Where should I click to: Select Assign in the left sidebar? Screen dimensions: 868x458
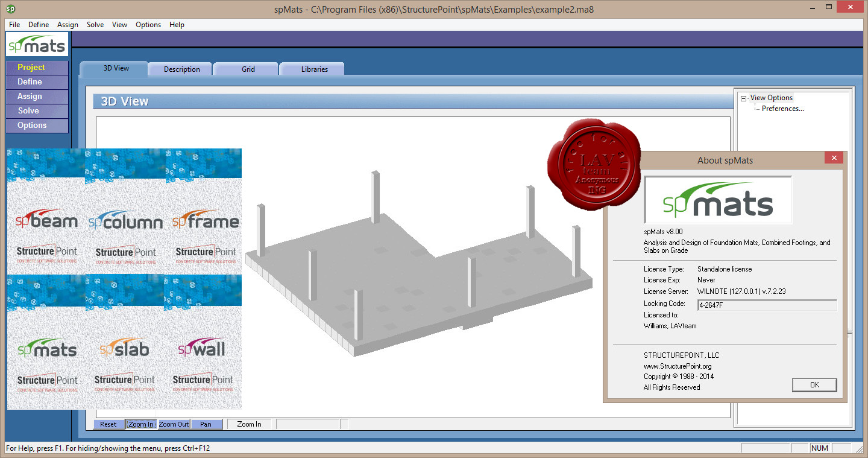tap(37, 97)
